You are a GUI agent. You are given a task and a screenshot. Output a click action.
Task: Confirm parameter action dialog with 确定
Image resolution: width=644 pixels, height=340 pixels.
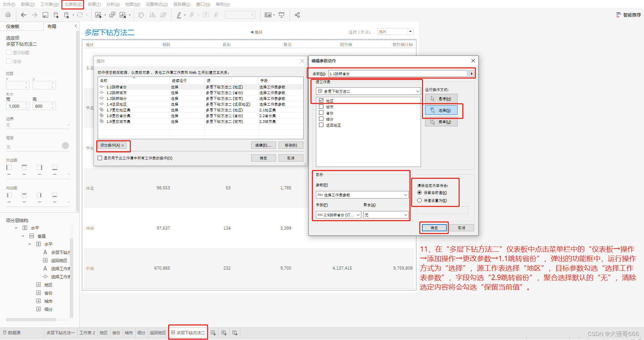434,228
